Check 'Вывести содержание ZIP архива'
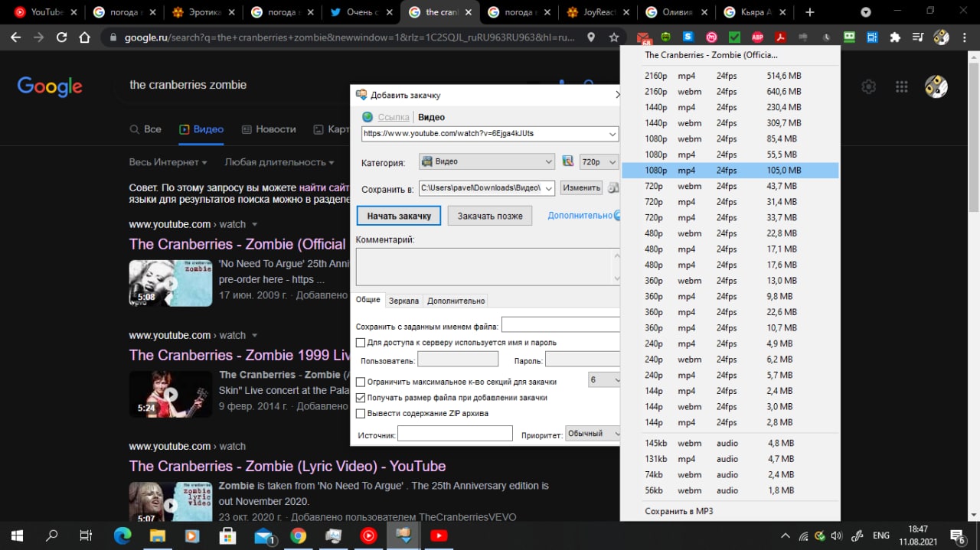 tap(361, 414)
